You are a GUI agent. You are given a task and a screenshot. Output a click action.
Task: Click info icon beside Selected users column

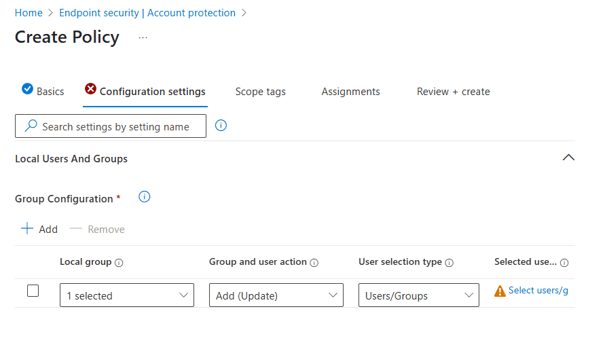click(x=564, y=263)
